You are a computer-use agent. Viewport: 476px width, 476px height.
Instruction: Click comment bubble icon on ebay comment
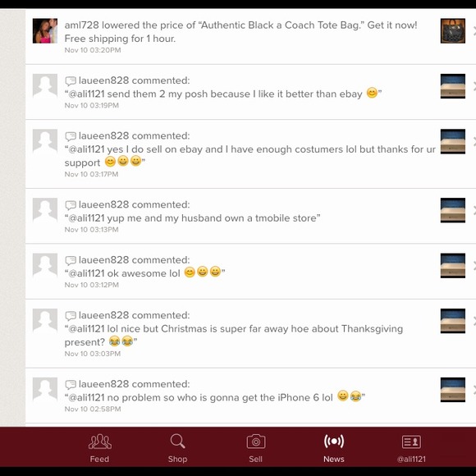click(x=71, y=81)
